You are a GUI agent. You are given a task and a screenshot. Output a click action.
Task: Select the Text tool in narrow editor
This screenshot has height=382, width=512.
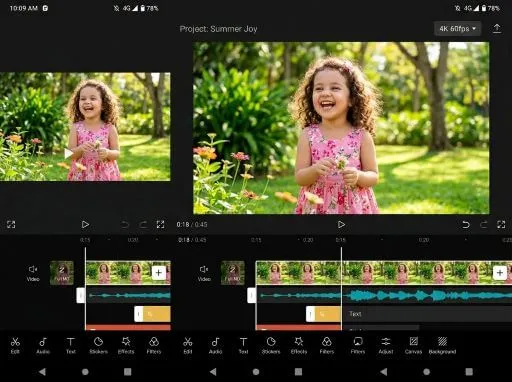click(x=71, y=345)
